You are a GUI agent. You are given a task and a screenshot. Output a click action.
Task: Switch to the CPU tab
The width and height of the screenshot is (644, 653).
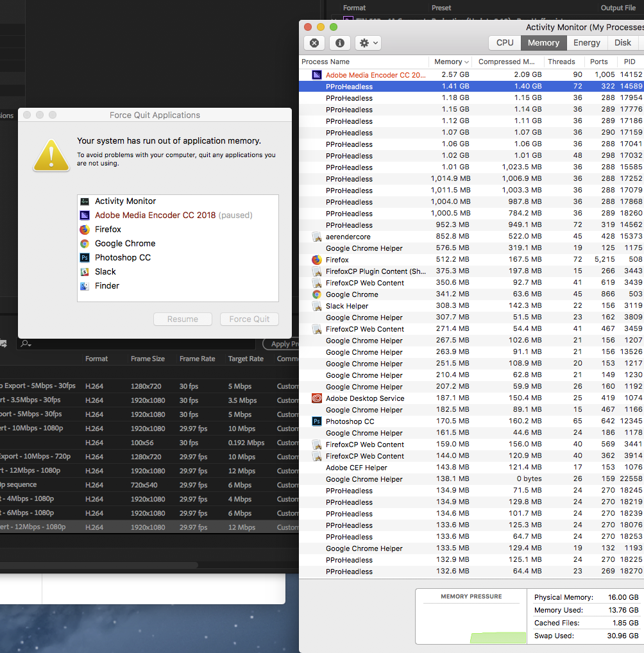point(505,42)
